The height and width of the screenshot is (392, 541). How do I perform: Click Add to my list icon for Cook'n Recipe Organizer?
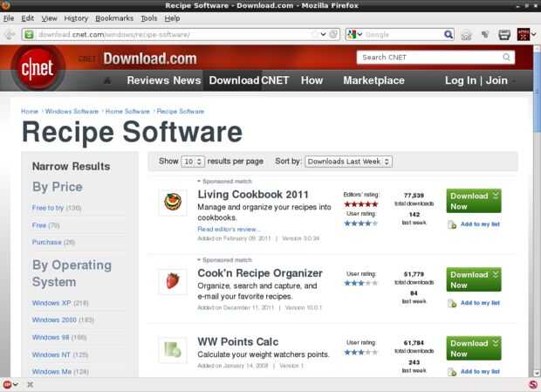tap(452, 303)
